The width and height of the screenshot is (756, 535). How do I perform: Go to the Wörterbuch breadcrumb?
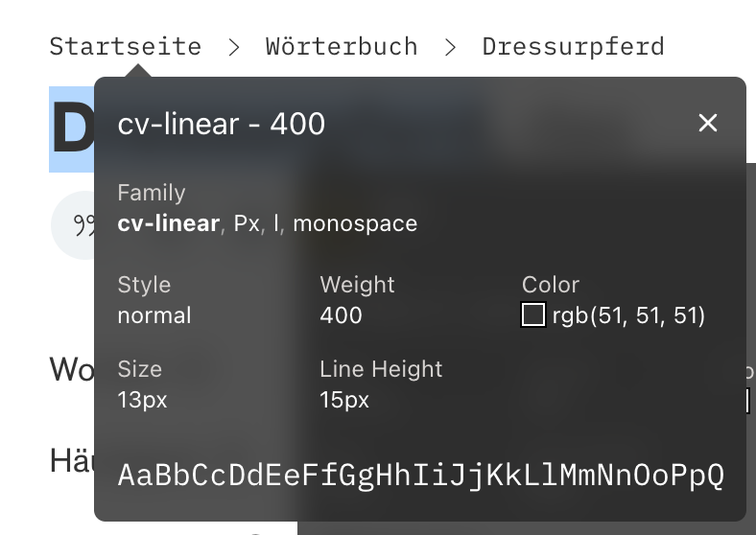click(x=342, y=47)
